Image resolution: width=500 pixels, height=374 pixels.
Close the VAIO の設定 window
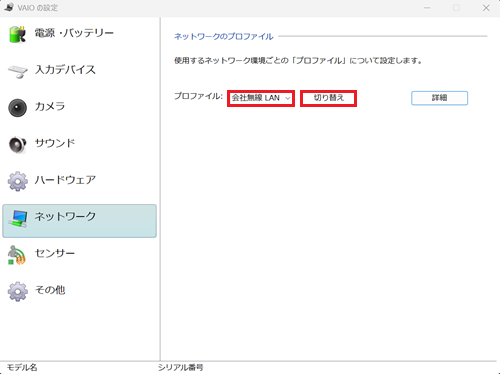point(486,8)
